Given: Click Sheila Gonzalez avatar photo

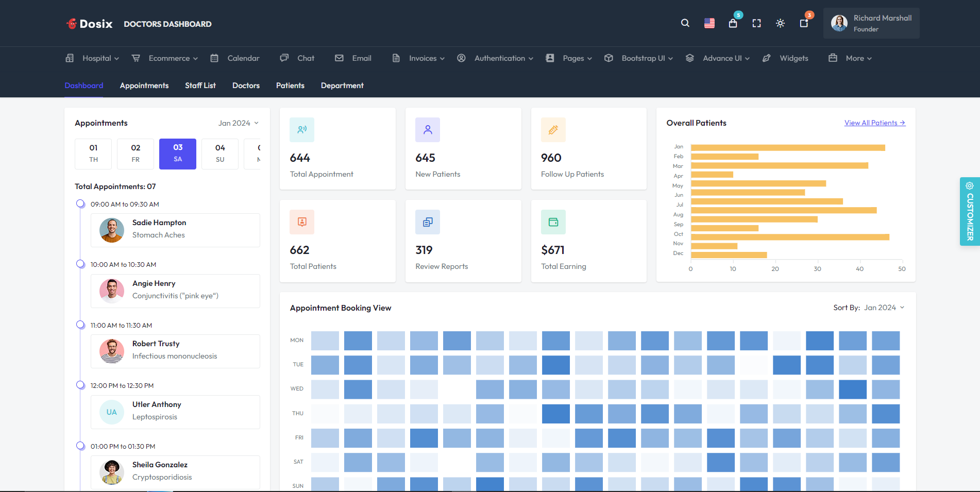Looking at the screenshot, I should 112,472.
